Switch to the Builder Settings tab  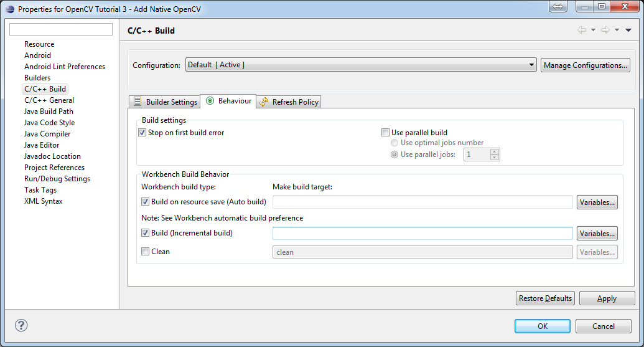166,102
